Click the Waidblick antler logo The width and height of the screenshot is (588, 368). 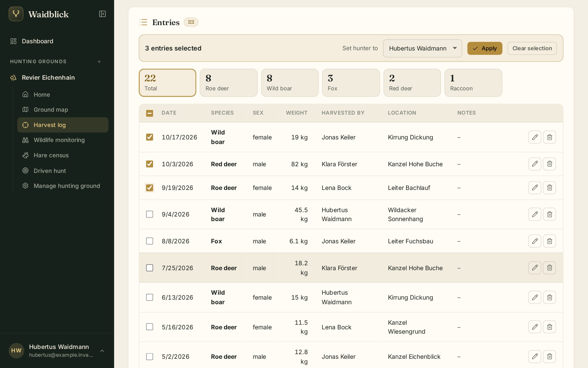tap(16, 14)
